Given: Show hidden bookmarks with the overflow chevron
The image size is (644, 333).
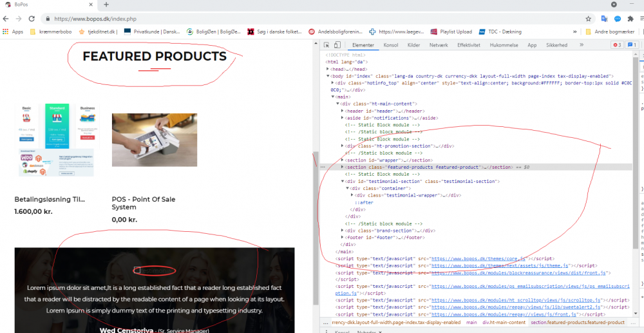Looking at the screenshot, I should 574,32.
